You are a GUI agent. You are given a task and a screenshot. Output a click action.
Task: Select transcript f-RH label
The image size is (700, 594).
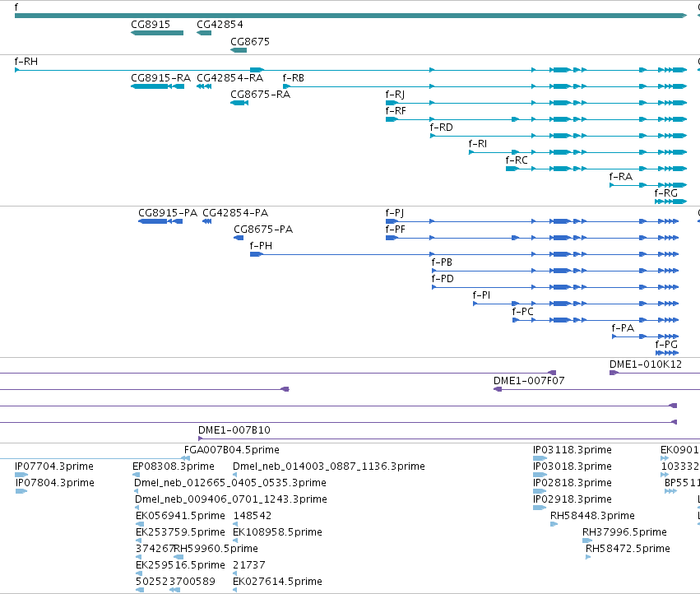point(25,62)
